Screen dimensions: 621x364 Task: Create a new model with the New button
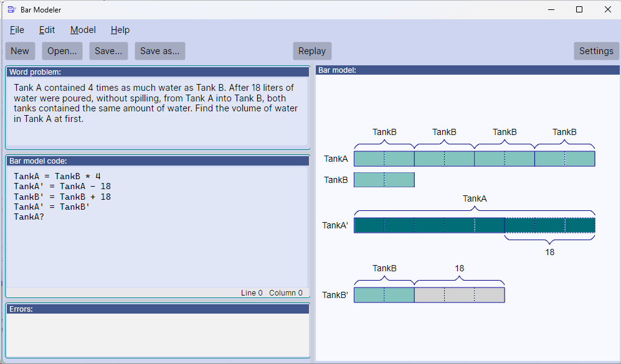pyautogui.click(x=20, y=50)
